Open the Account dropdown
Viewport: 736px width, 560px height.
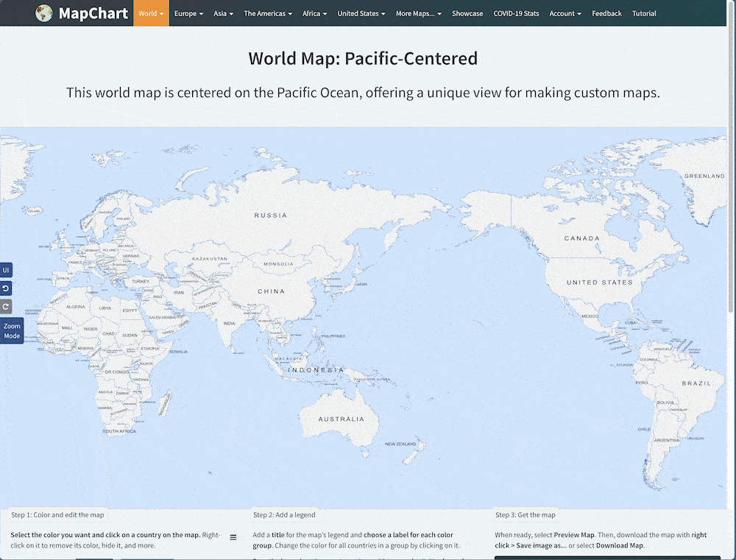coord(565,13)
